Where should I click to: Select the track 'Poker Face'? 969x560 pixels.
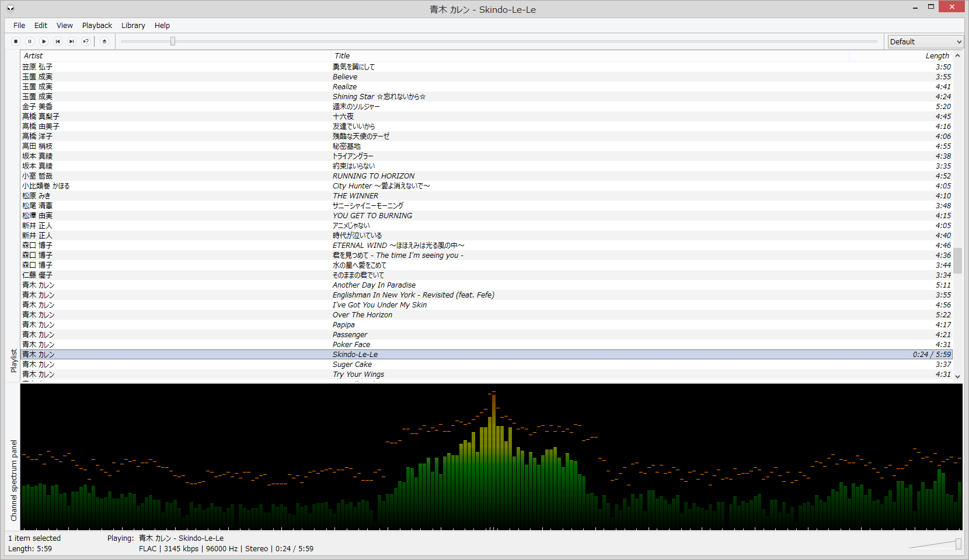(x=351, y=345)
